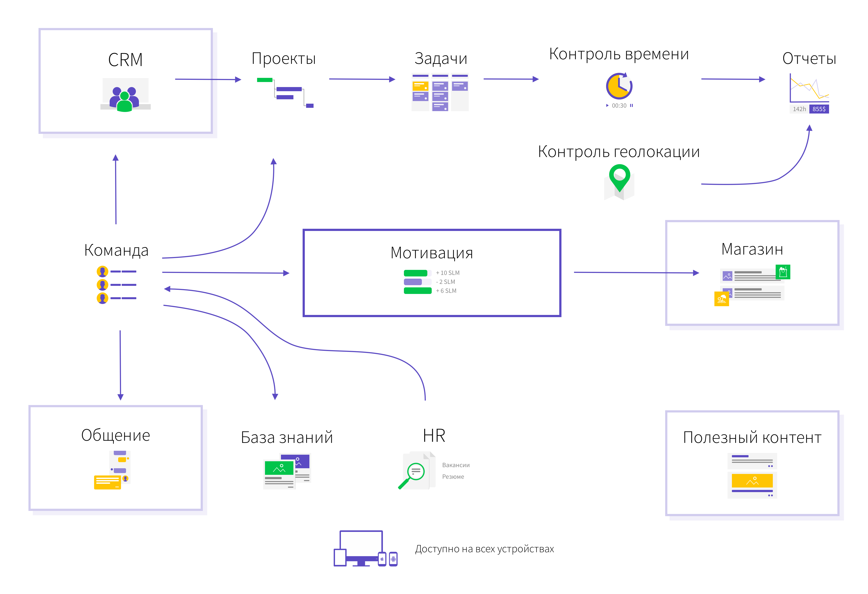Click the clock icon under Контроль времени
Image resolution: width=868 pixels, height=594 pixels.
tap(619, 86)
